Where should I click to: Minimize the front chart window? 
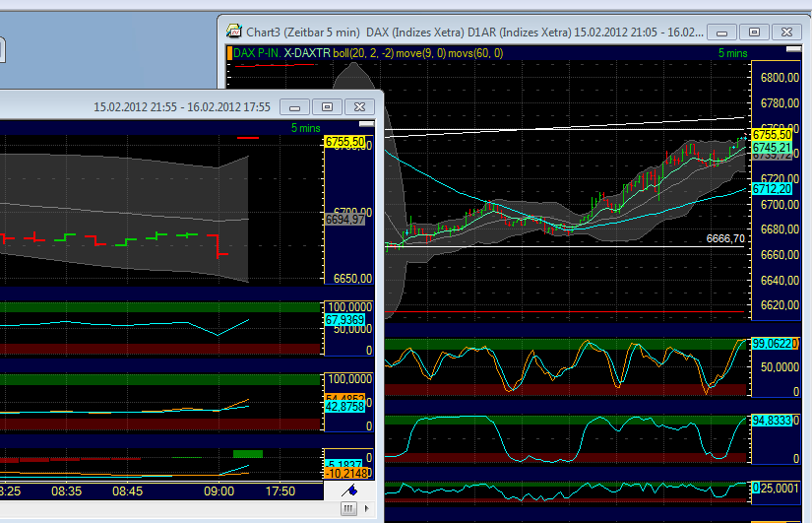(x=296, y=106)
